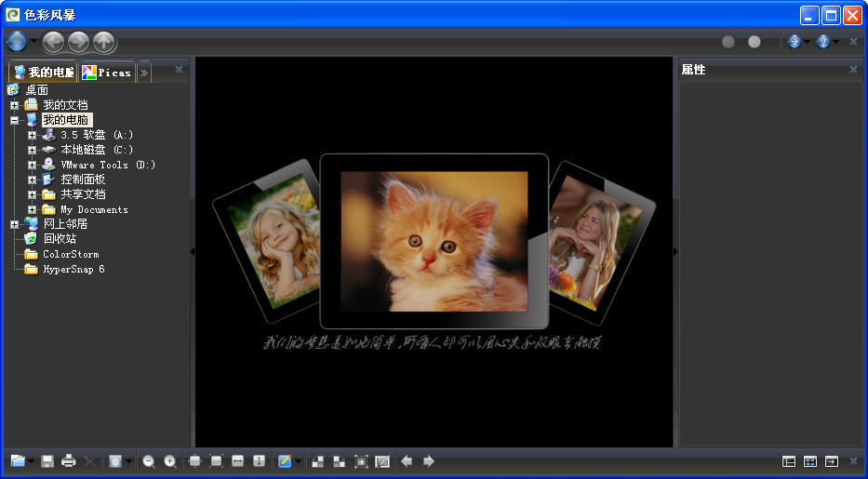Click the zoom in magnifier icon

170,461
